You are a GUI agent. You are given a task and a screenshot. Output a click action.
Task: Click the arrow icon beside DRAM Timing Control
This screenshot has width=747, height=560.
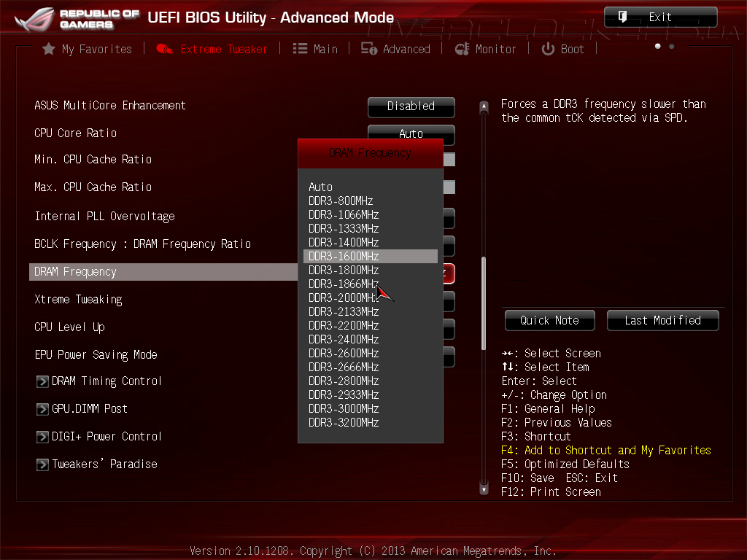pos(42,381)
